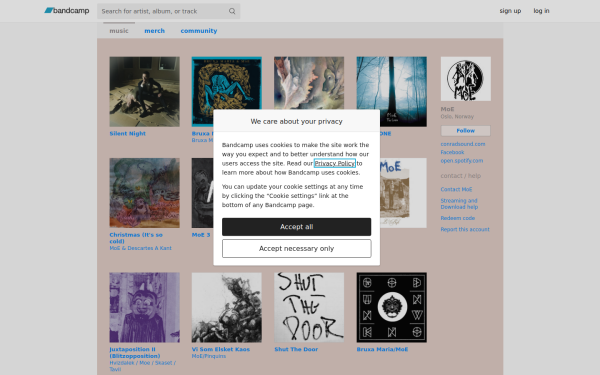This screenshot has height=375, width=600.
Task: Open the Christmas (It's so cold) title link
Action: (x=136, y=238)
